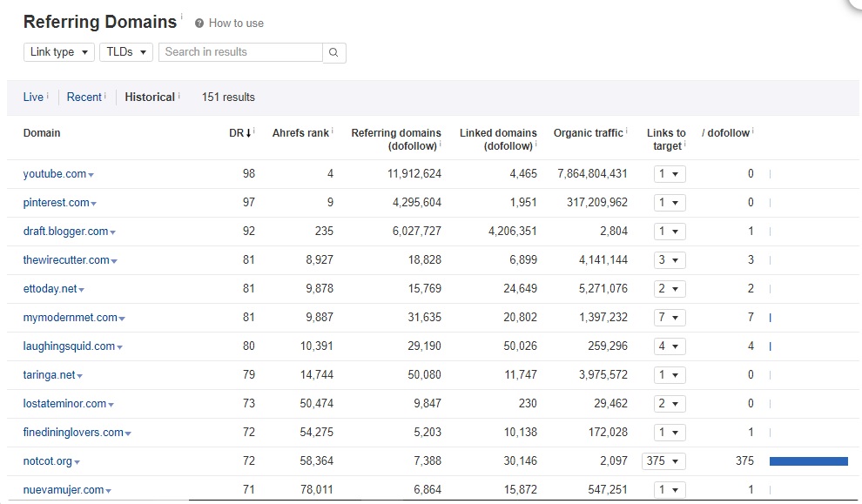Open the thewirecutter.com domain link
This screenshot has width=862, height=504.
pyautogui.click(x=66, y=260)
